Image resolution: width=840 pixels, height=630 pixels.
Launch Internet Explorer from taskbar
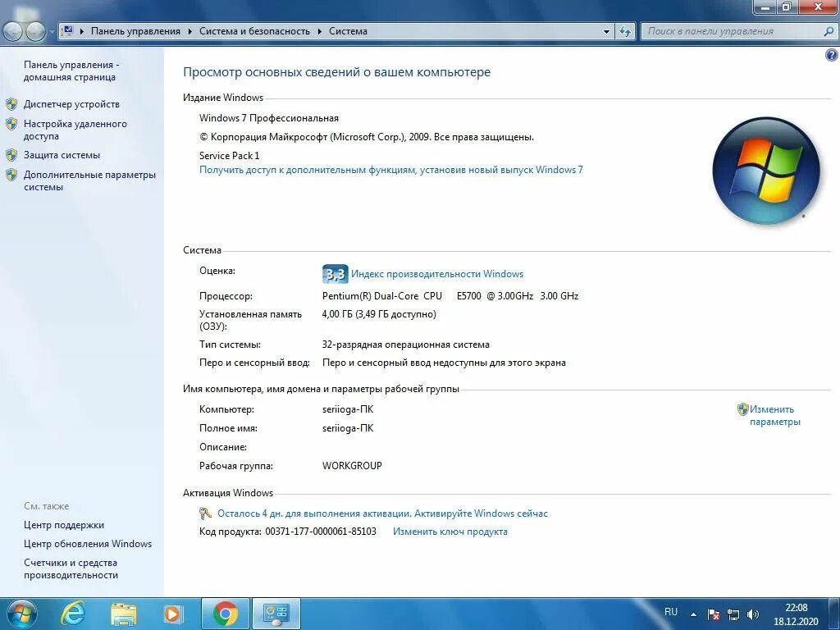click(x=73, y=614)
